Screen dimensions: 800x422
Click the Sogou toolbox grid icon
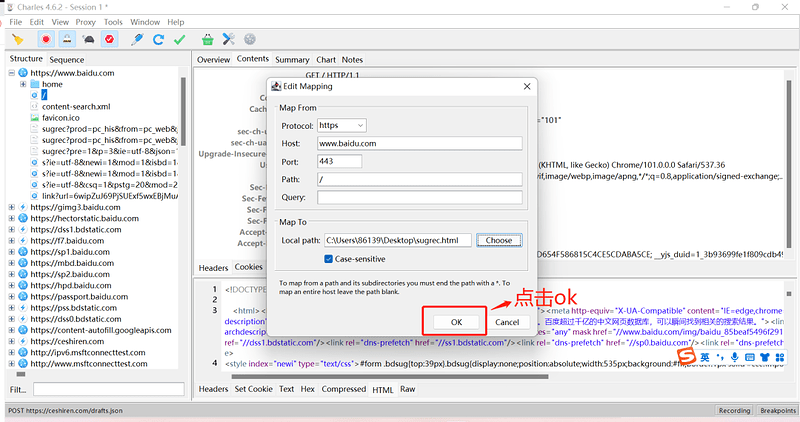(x=780, y=357)
